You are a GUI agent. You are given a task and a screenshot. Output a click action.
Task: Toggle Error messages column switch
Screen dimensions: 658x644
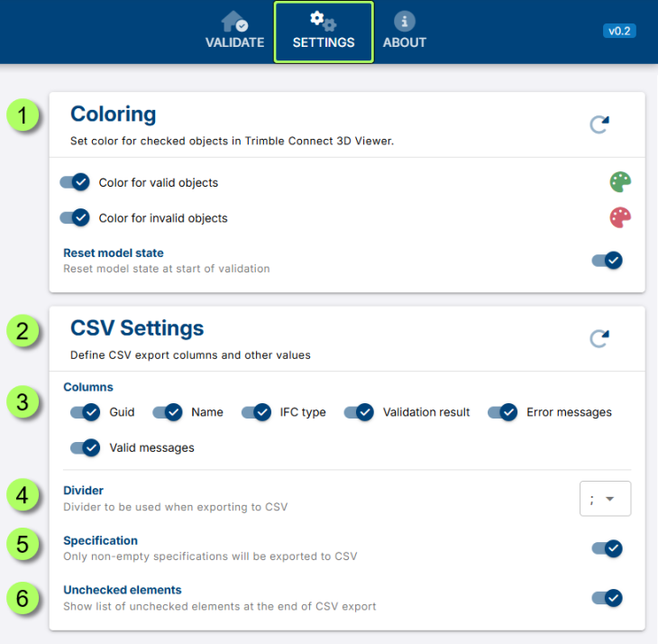coord(503,412)
